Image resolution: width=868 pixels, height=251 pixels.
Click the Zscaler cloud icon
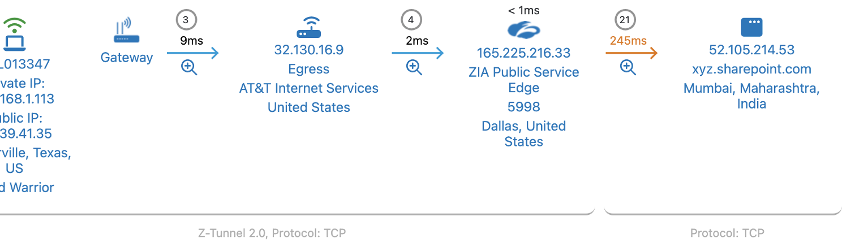click(x=523, y=29)
